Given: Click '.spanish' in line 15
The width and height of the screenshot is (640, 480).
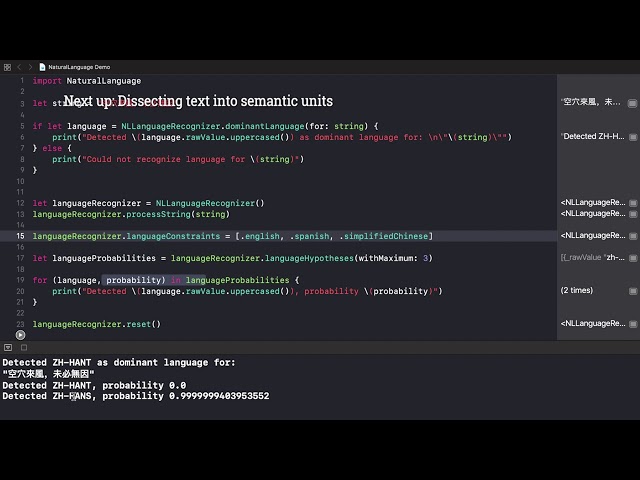Looking at the screenshot, I should tap(309, 236).
